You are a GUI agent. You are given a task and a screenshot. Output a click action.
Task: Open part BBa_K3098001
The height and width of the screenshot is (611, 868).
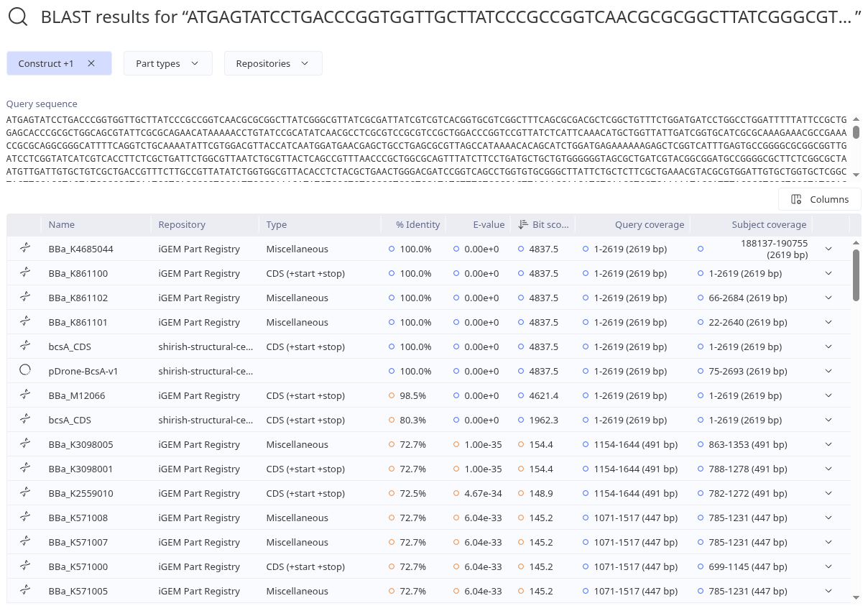point(81,469)
